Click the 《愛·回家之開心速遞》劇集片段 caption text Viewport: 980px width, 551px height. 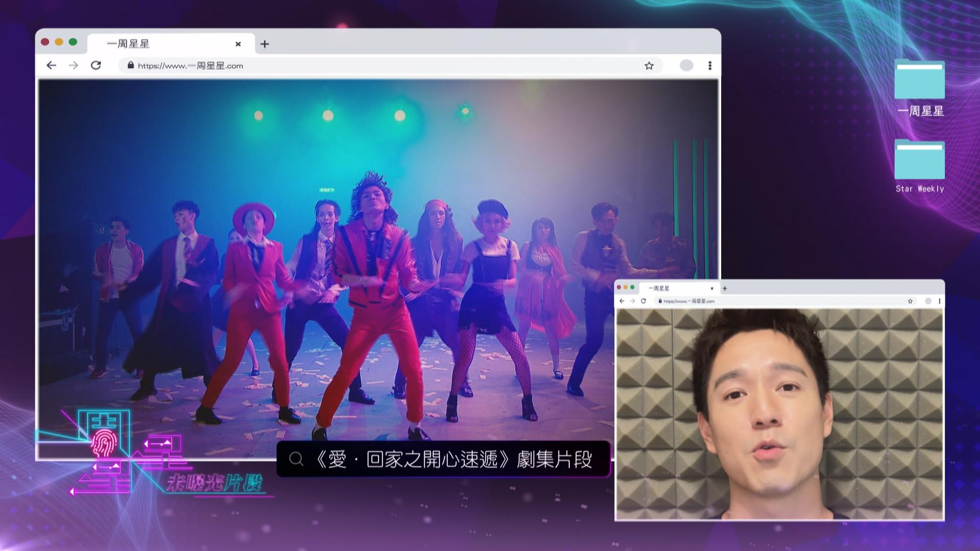coord(453,459)
